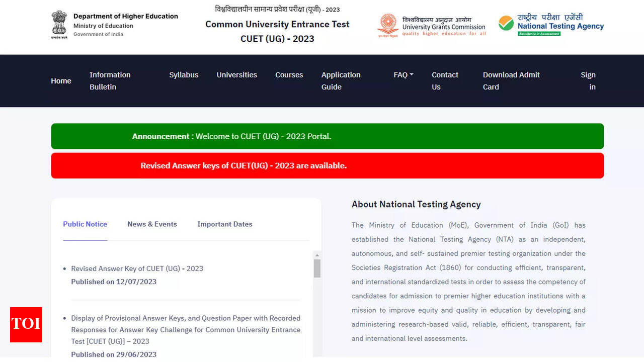The height and width of the screenshot is (362, 644).
Task: Click the red Revised Answer keys banner
Action: [327, 165]
